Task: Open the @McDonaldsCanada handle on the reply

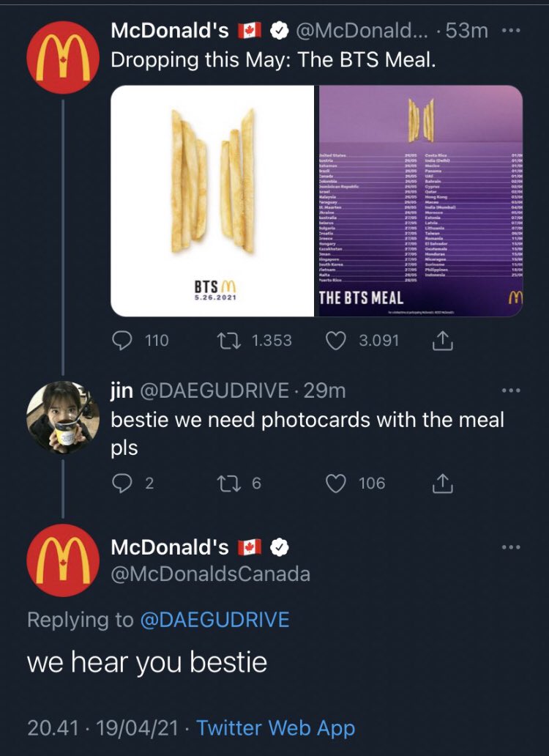Action: point(210,574)
